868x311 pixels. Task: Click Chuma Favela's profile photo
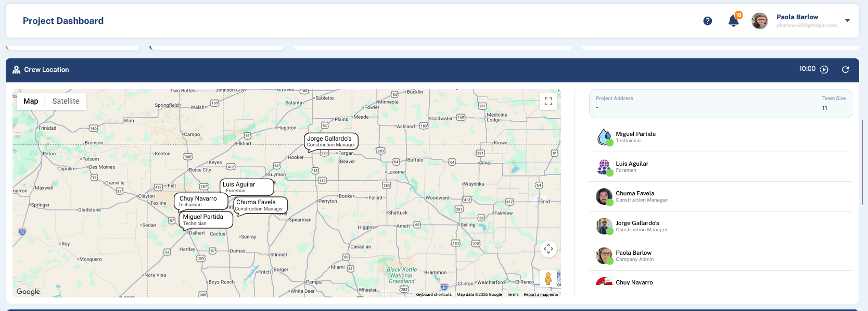tap(604, 196)
